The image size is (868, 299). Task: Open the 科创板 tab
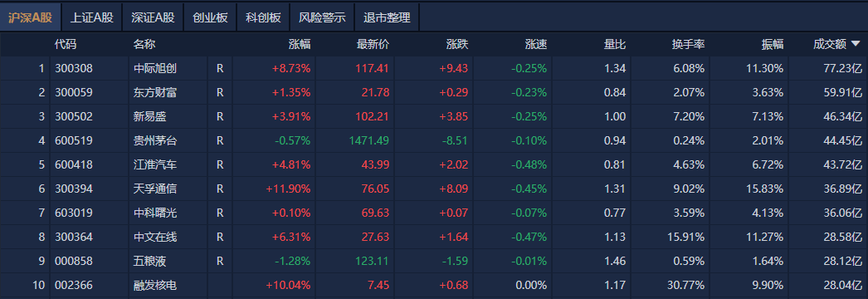coord(263,17)
